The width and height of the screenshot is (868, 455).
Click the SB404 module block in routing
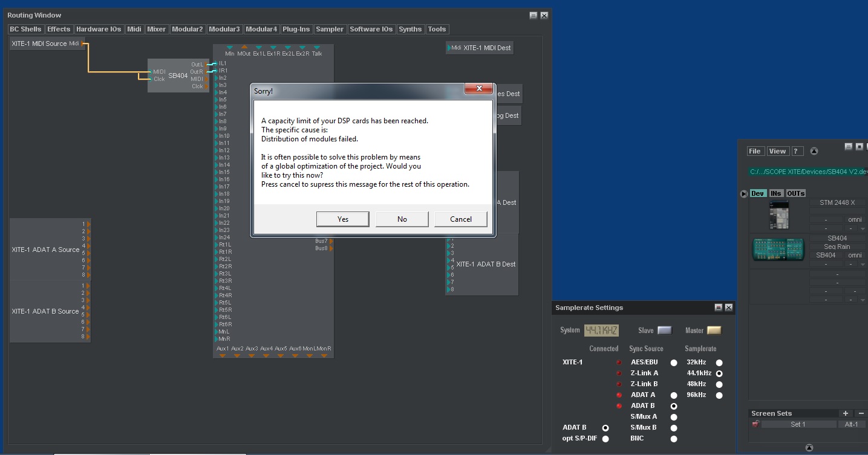(178, 76)
